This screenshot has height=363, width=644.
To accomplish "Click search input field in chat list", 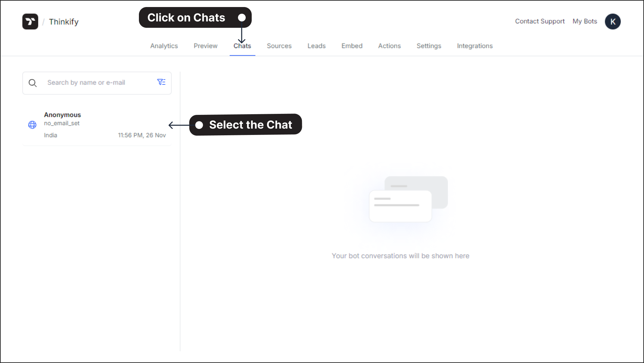I will coord(97,82).
